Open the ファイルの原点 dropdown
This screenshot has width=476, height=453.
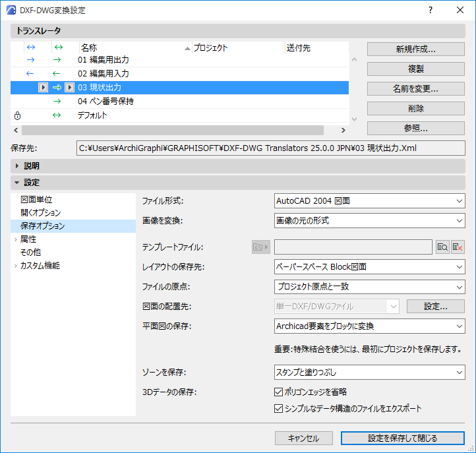click(x=369, y=287)
